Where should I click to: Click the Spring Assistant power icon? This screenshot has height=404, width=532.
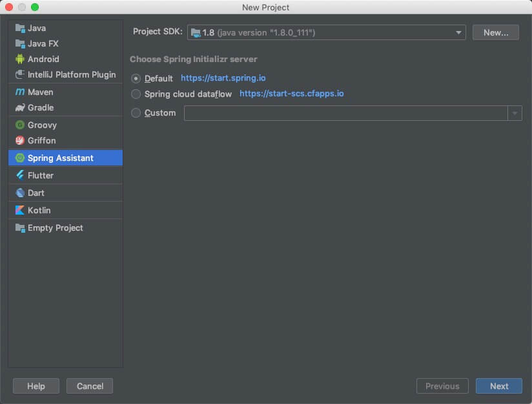(20, 158)
